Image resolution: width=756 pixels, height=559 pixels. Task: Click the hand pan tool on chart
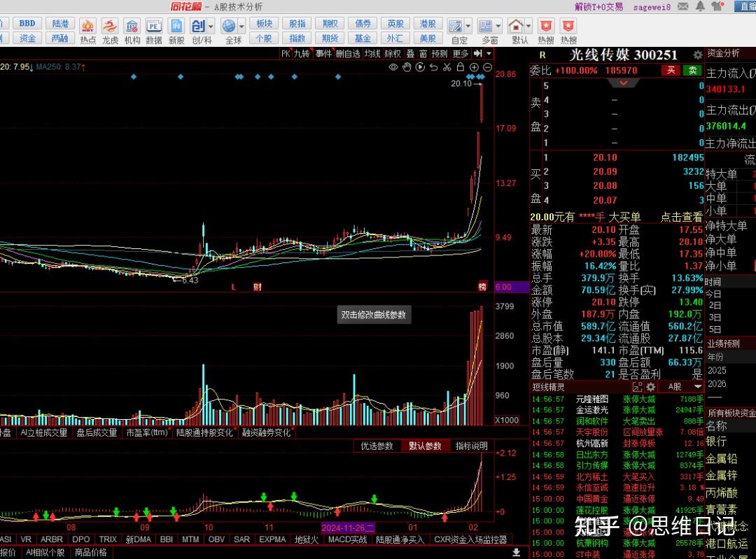coord(407,67)
